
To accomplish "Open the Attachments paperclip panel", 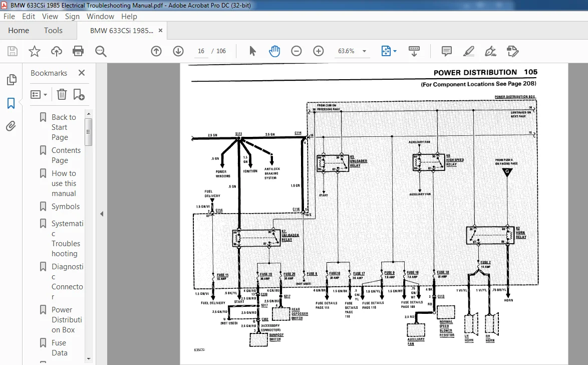I will (x=11, y=126).
